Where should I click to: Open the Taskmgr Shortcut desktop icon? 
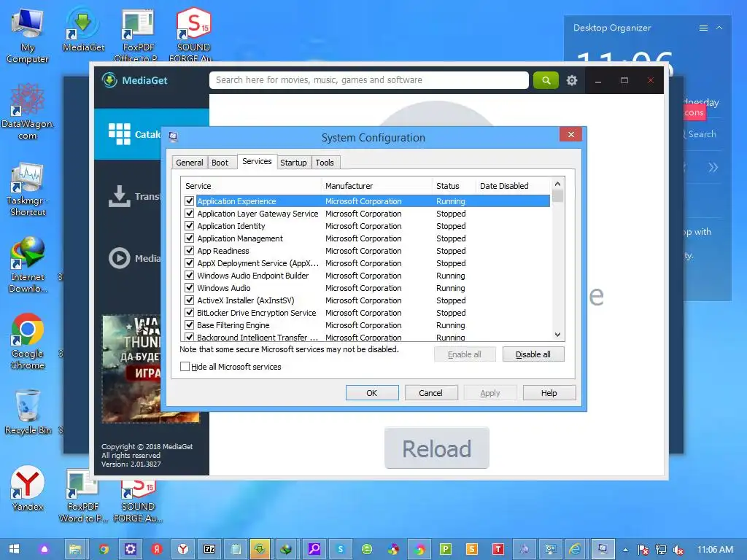pyautogui.click(x=27, y=189)
